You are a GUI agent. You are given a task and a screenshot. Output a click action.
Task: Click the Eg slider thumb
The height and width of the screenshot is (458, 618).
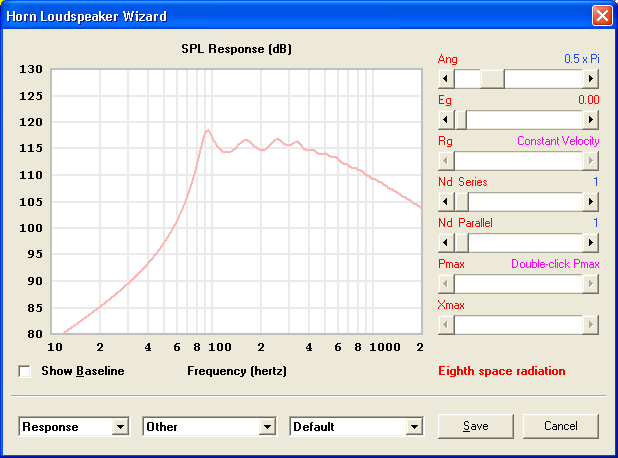461,120
